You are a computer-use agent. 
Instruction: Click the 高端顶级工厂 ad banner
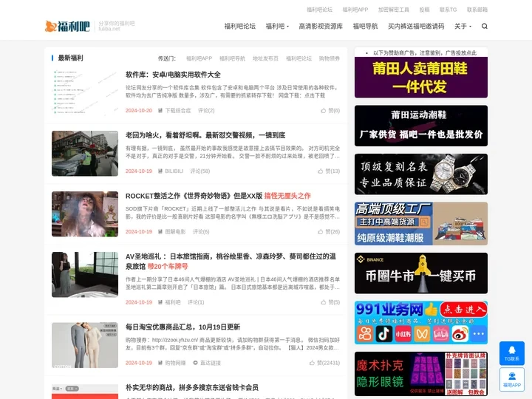pos(421,224)
